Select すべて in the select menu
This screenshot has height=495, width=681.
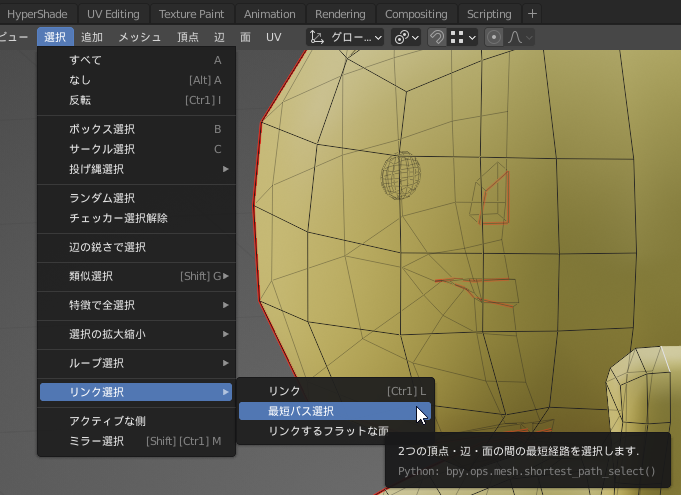[85, 60]
